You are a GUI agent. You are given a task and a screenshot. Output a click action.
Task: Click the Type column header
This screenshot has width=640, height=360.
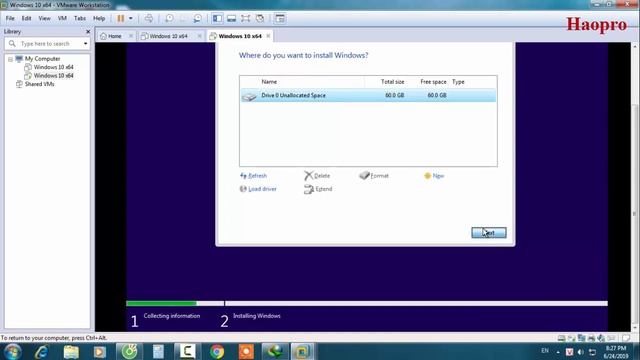458,82
